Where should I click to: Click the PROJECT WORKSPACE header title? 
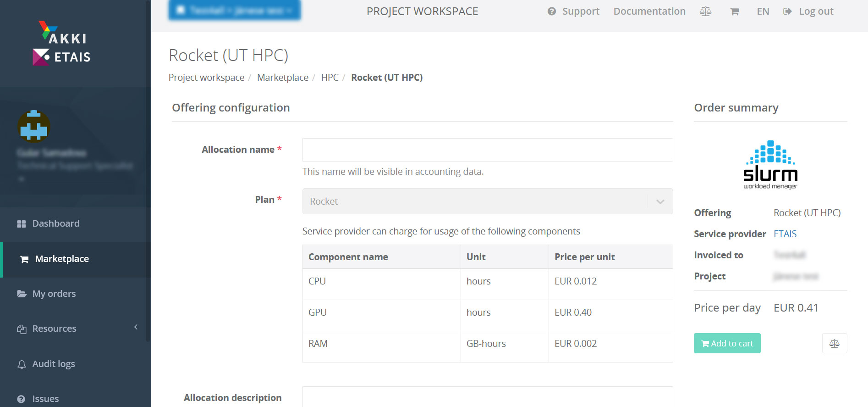coord(422,11)
